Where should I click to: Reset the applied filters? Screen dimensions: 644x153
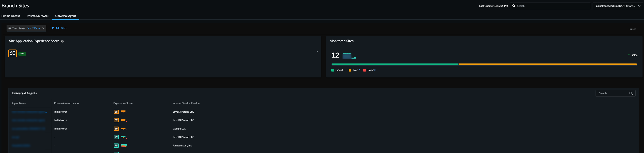[x=633, y=29]
